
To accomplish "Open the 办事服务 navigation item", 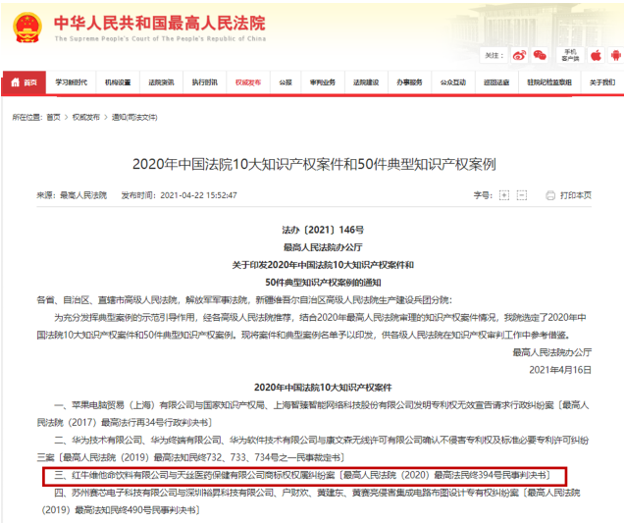I will pos(408,81).
